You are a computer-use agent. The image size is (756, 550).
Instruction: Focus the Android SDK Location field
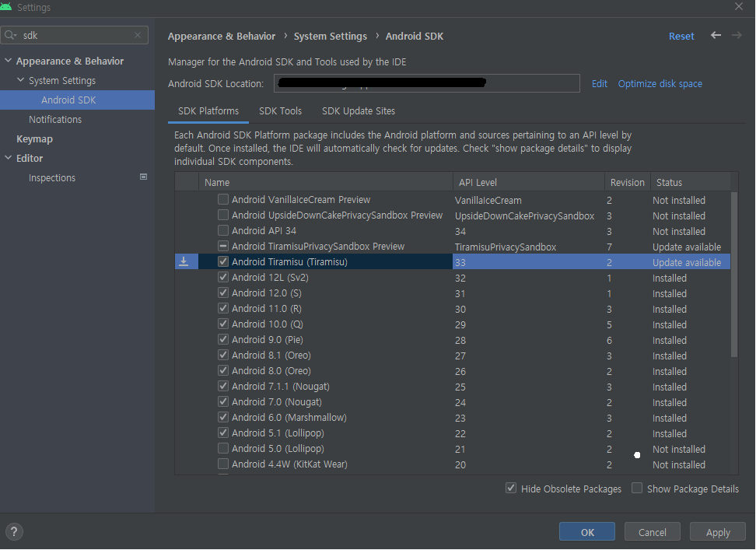click(x=427, y=83)
